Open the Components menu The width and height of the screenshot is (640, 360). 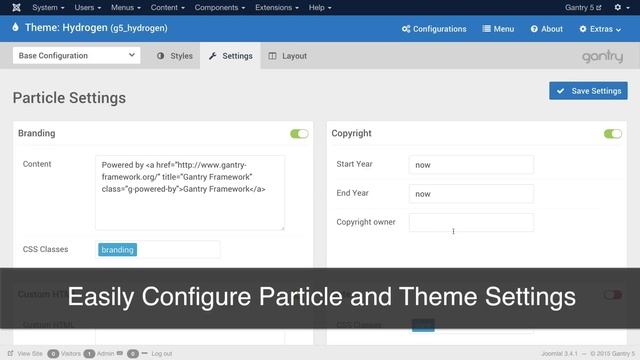click(220, 7)
